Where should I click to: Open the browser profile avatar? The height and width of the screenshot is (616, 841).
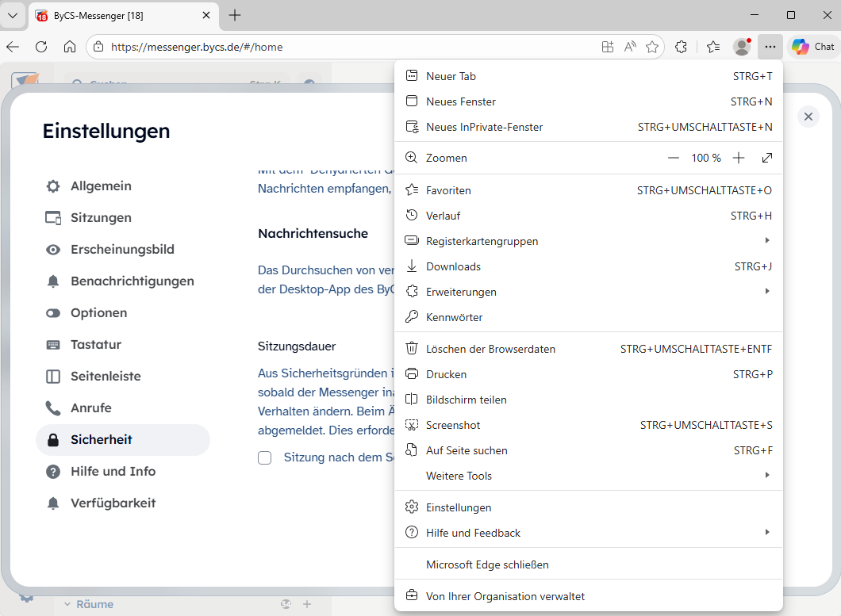coord(742,47)
